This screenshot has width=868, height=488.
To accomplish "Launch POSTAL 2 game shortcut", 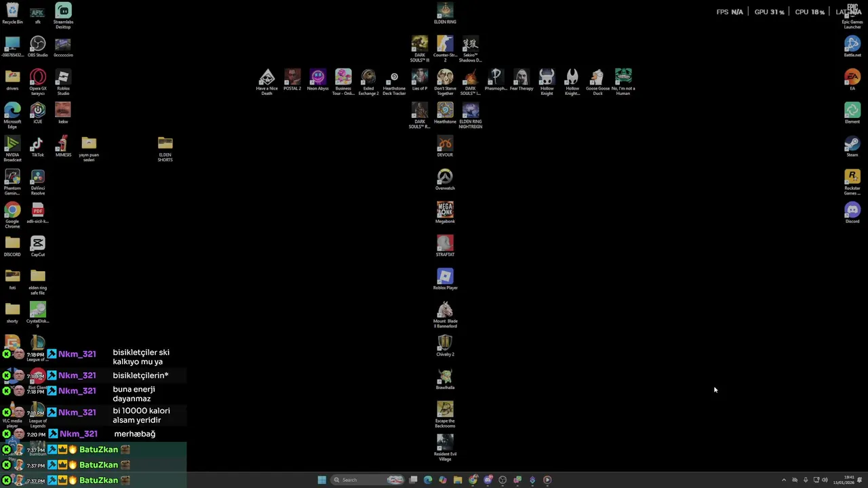I will click(x=292, y=80).
